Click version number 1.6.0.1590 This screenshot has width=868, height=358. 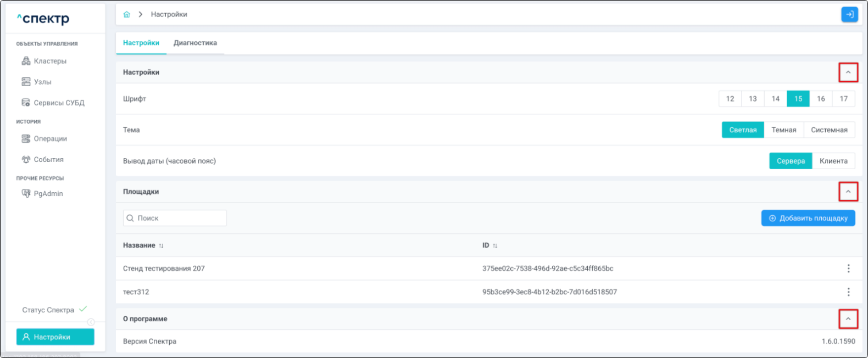click(x=838, y=342)
